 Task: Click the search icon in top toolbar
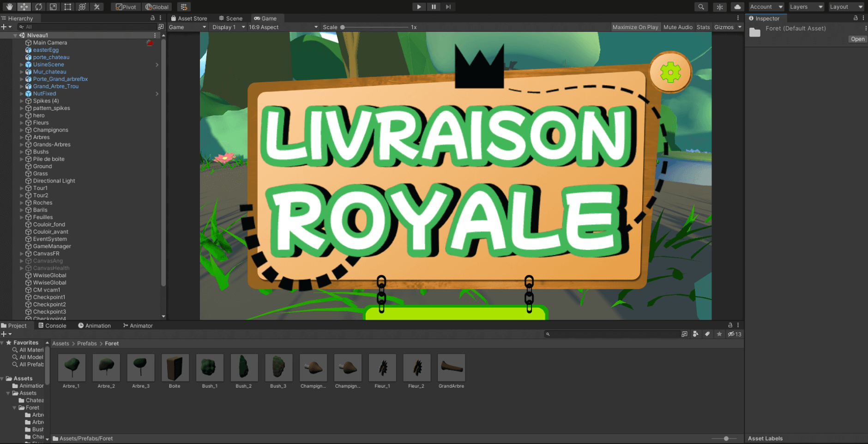tap(701, 7)
